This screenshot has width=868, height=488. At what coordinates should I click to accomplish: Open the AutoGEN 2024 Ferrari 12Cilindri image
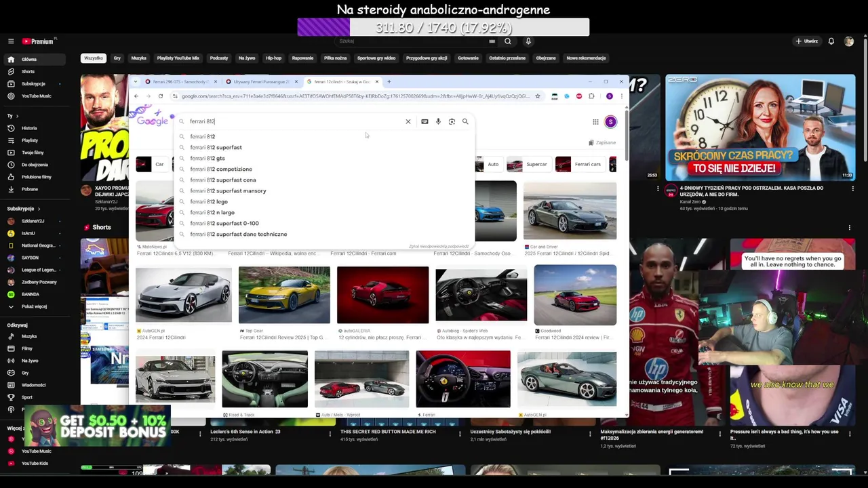[183, 295]
